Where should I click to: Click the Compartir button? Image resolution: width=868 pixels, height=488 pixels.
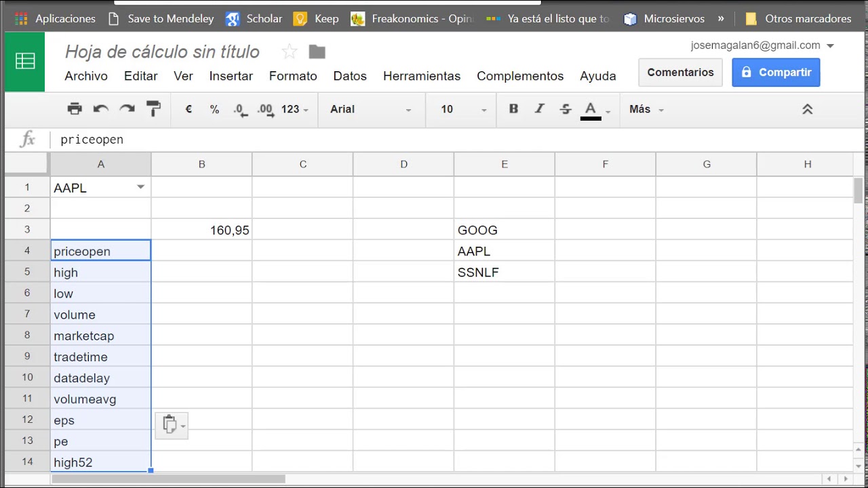776,73
